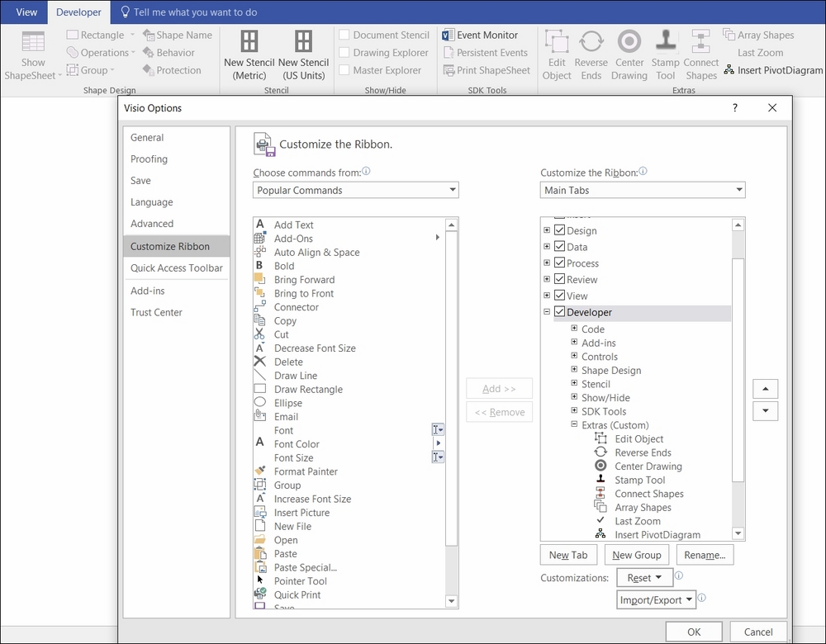Uncheck the Developer tab checkbox
Screen dimensions: 826x644
point(559,312)
